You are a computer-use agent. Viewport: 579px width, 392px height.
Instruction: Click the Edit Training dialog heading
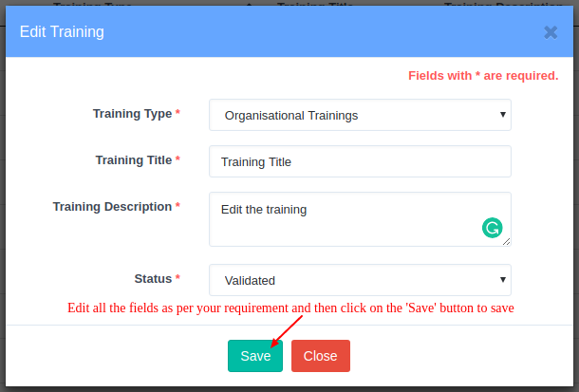point(62,31)
